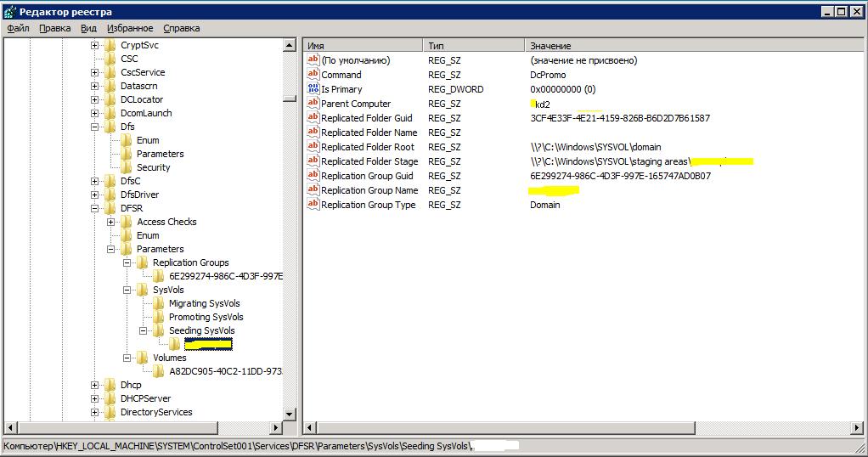
Task: Collapse the SysVols key
Action: [127, 290]
